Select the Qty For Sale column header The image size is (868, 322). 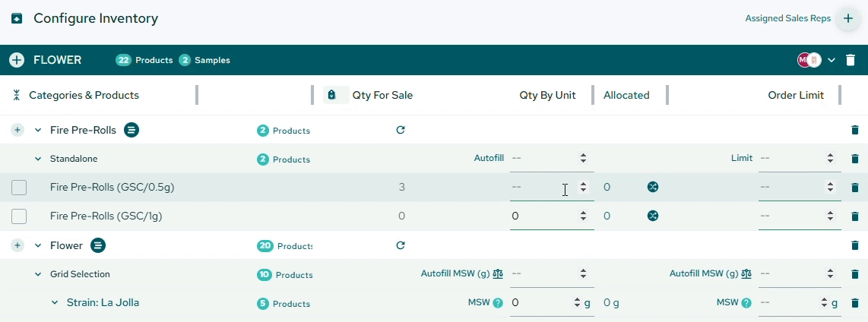[382, 95]
